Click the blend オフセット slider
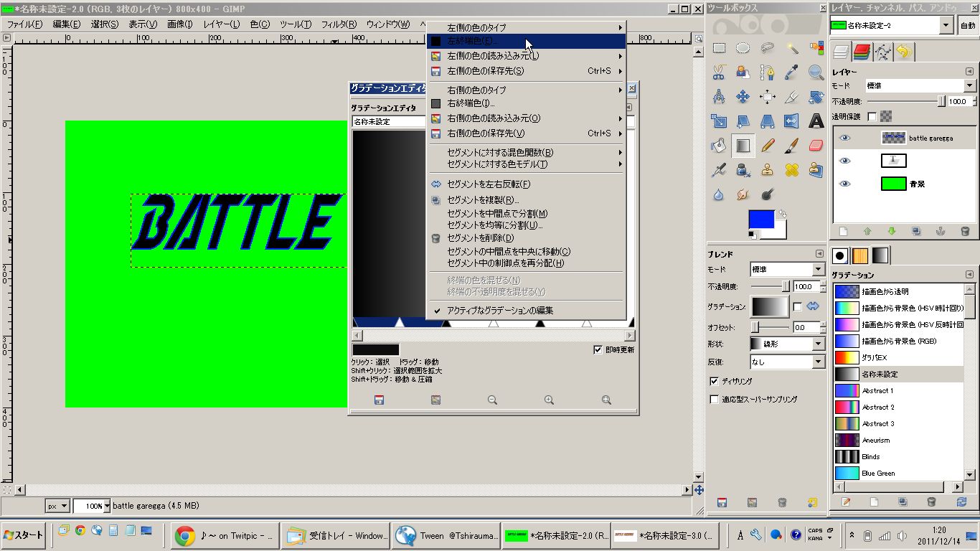This screenshot has height=551, width=980. pyautogui.click(x=770, y=327)
